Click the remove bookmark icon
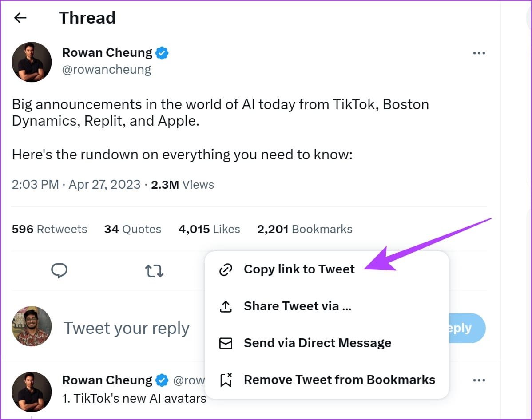 coord(226,380)
